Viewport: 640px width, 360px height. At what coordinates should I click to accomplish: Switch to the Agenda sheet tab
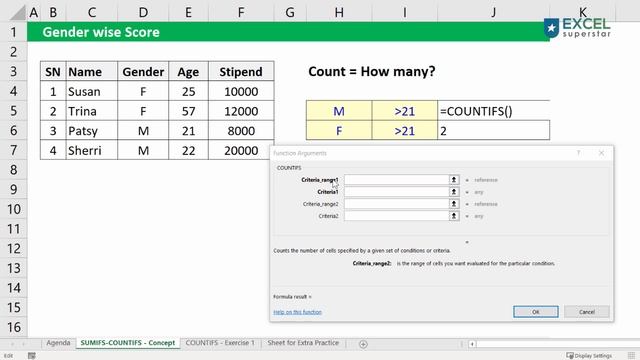pyautogui.click(x=58, y=343)
